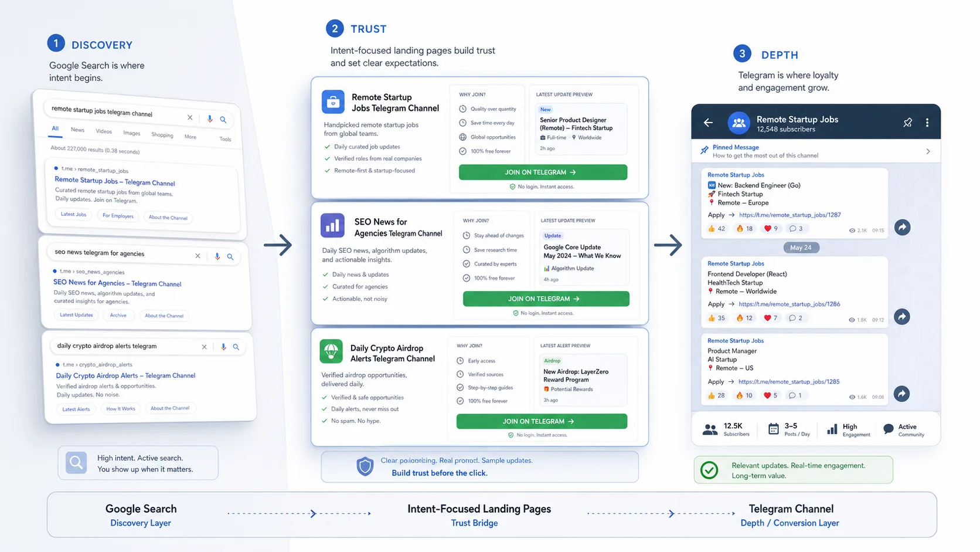The width and height of the screenshot is (980, 552).
Task: Open 'Remote Startup Jobs – Telegram Channel' search result
Action: [115, 181]
